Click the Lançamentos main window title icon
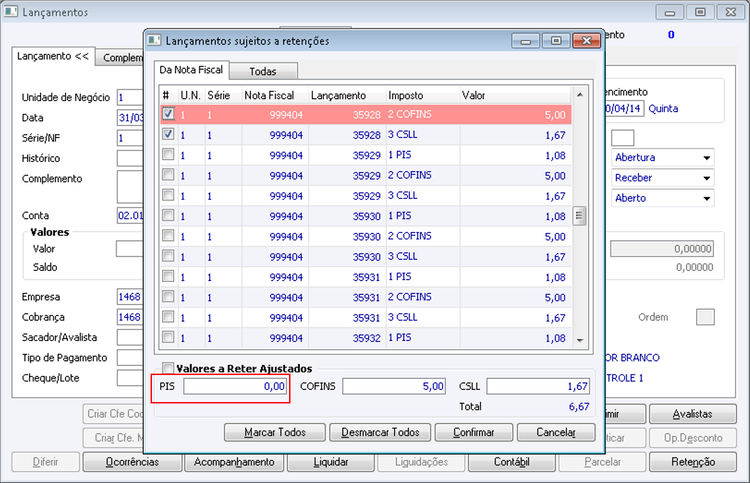This screenshot has height=483, width=750. tap(11, 11)
